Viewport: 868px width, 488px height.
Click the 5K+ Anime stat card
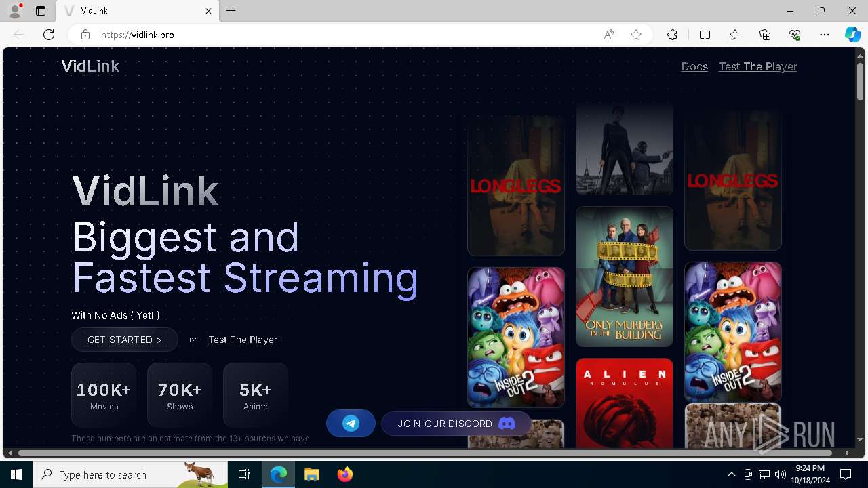pos(256,395)
